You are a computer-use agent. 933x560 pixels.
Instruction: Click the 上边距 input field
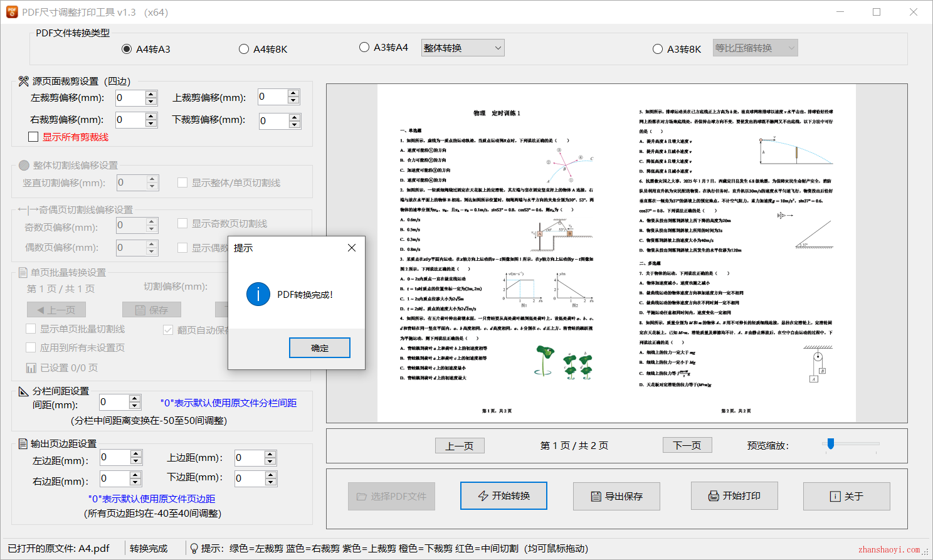tap(250, 458)
